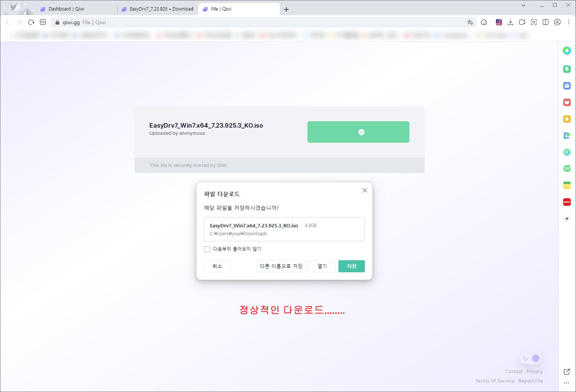Click the back navigation arrow
The width and height of the screenshot is (576, 392).
[8, 22]
